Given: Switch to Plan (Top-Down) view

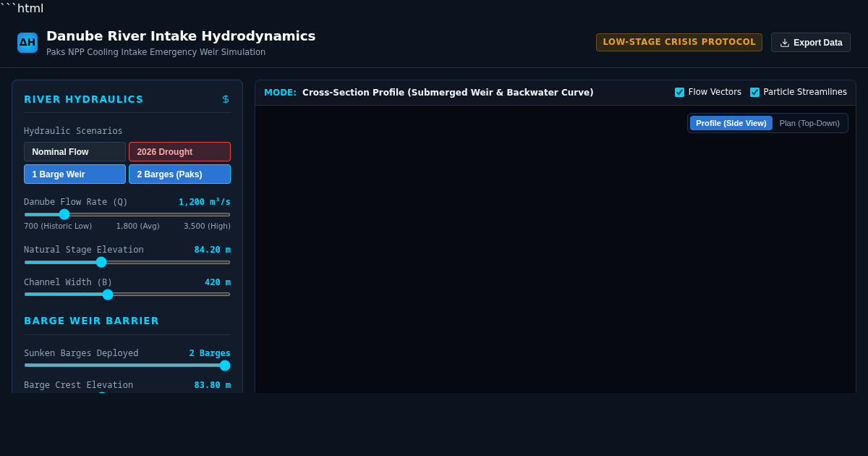Looking at the screenshot, I should pos(809,123).
